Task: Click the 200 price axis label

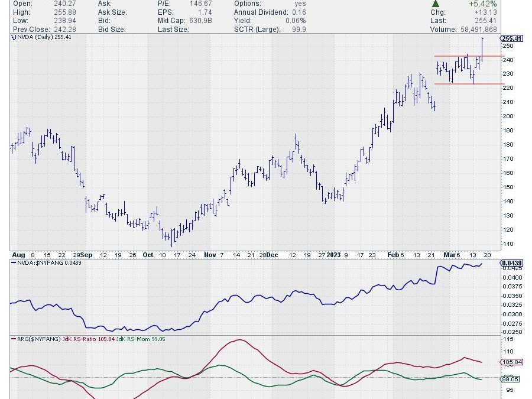Action: pos(508,116)
